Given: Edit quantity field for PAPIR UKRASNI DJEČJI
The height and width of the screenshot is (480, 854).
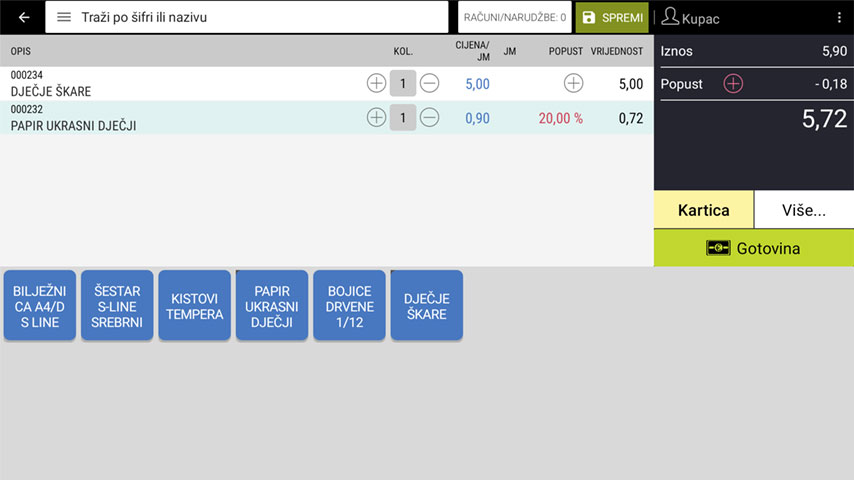Looking at the screenshot, I should [x=403, y=118].
